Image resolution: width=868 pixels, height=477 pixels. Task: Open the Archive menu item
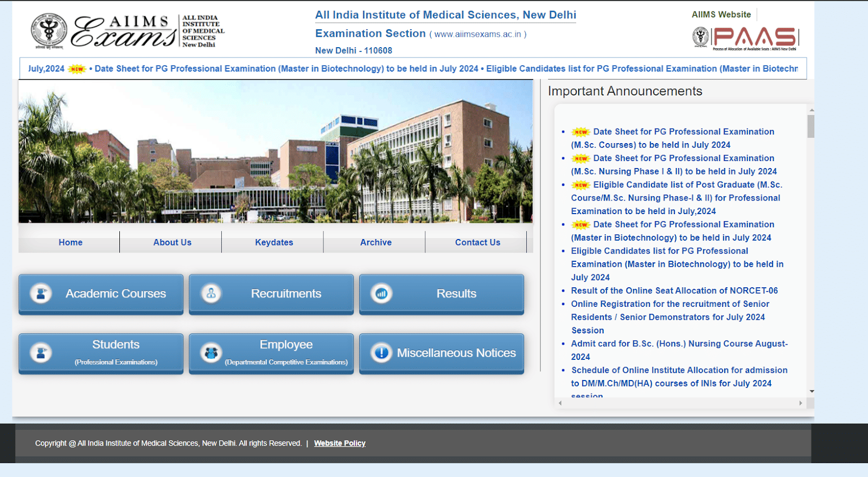tap(376, 242)
